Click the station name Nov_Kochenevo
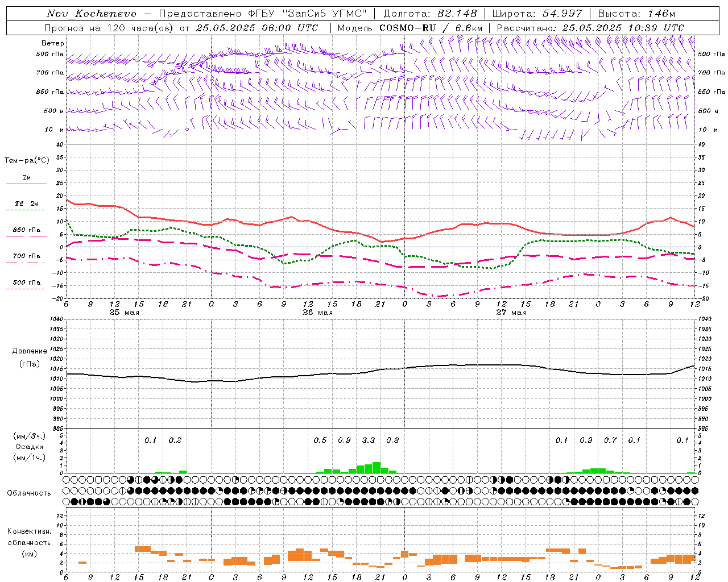Screen dimensions: 728x582 (92, 14)
